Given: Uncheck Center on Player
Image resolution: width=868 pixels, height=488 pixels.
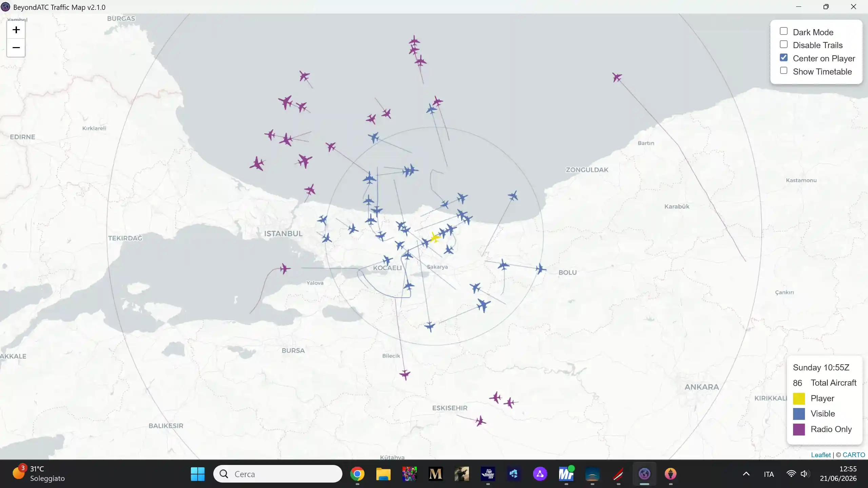Looking at the screenshot, I should click(784, 58).
